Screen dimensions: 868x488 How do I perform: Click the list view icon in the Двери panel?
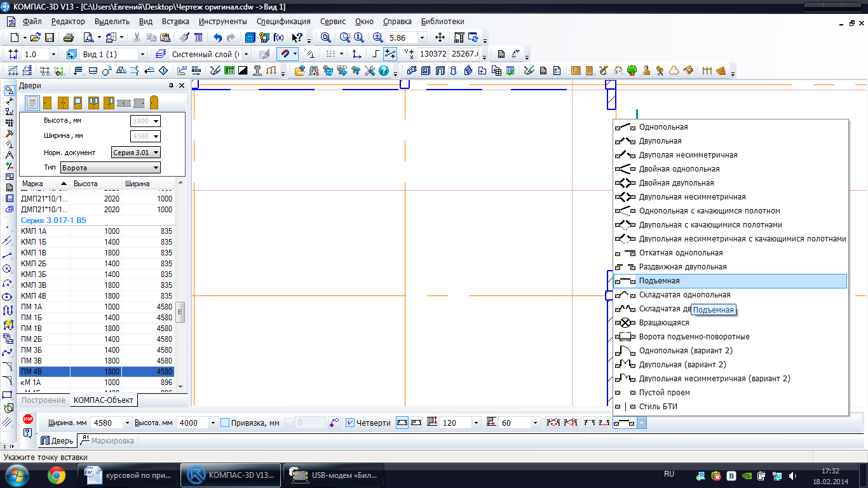coord(32,102)
